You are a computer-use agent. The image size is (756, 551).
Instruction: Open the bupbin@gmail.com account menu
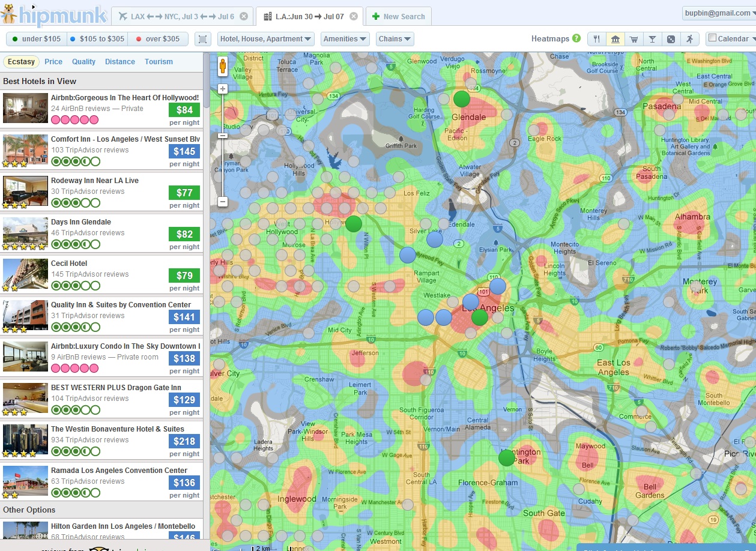coord(719,13)
